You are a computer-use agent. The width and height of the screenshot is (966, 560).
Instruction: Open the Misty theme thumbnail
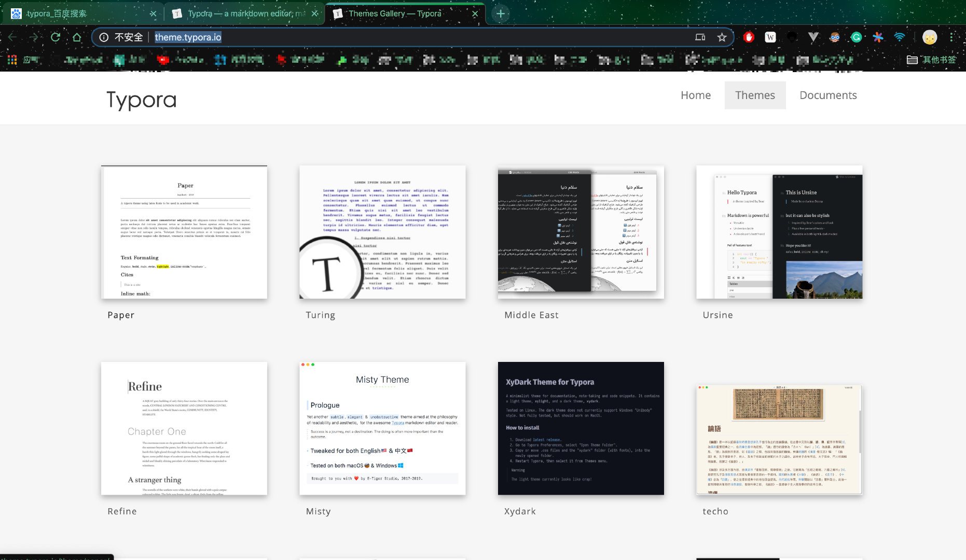coord(382,428)
